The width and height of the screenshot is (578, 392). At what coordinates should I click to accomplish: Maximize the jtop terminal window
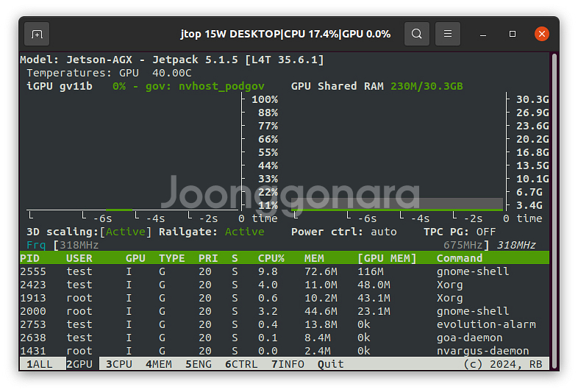pos(513,34)
